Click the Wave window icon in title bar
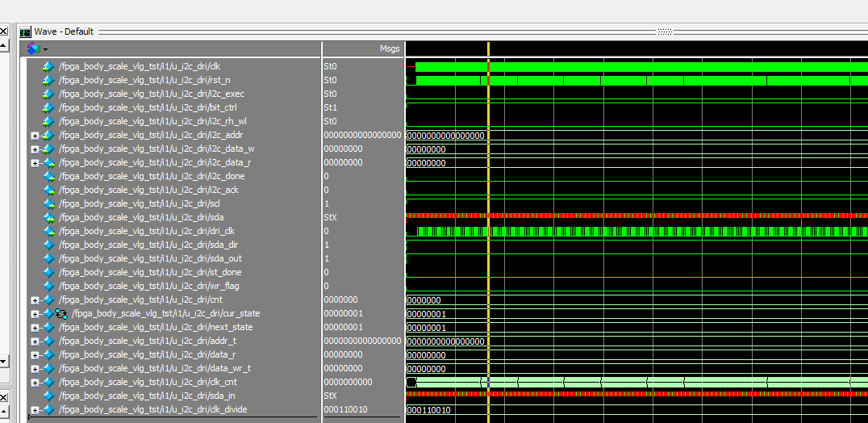This screenshot has width=868, height=423. point(25,32)
